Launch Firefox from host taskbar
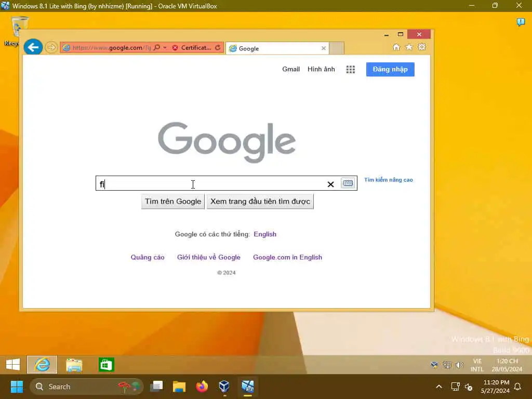532x399 pixels. point(202,387)
